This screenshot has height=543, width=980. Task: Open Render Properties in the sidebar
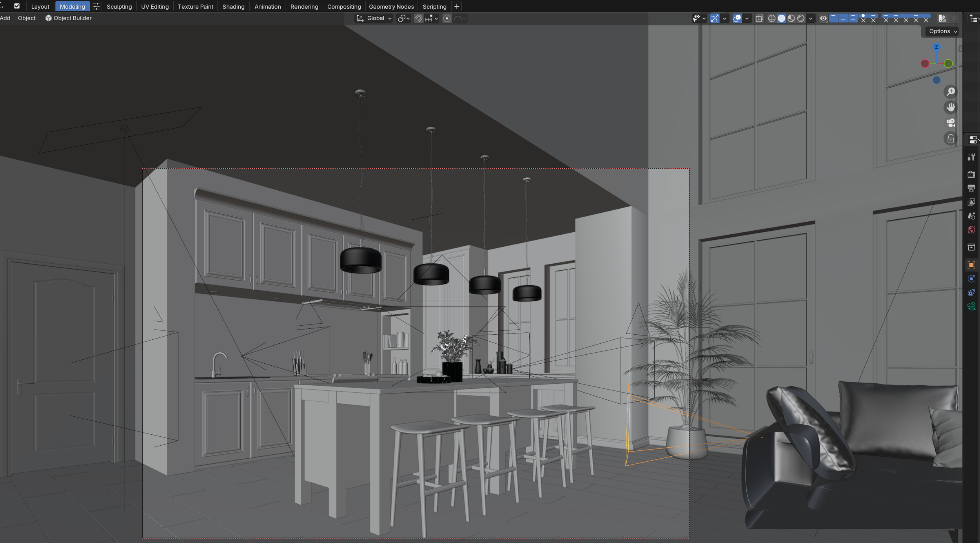971,174
